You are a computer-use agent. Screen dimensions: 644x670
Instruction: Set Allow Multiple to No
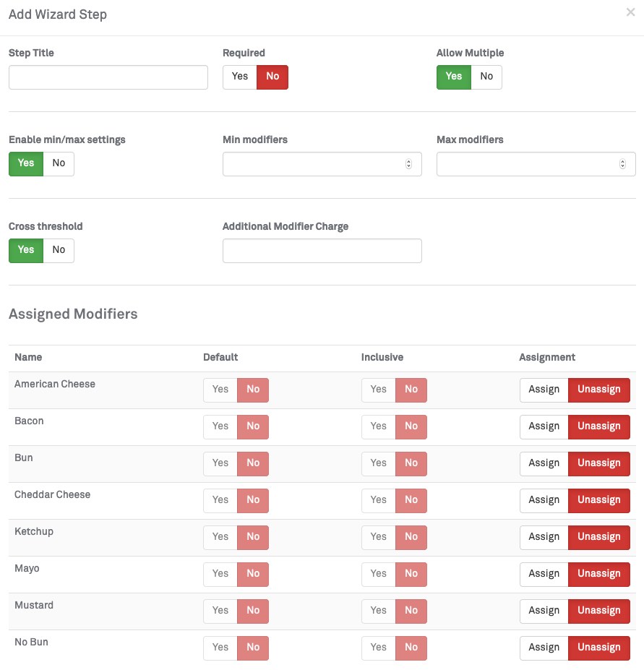coord(486,77)
